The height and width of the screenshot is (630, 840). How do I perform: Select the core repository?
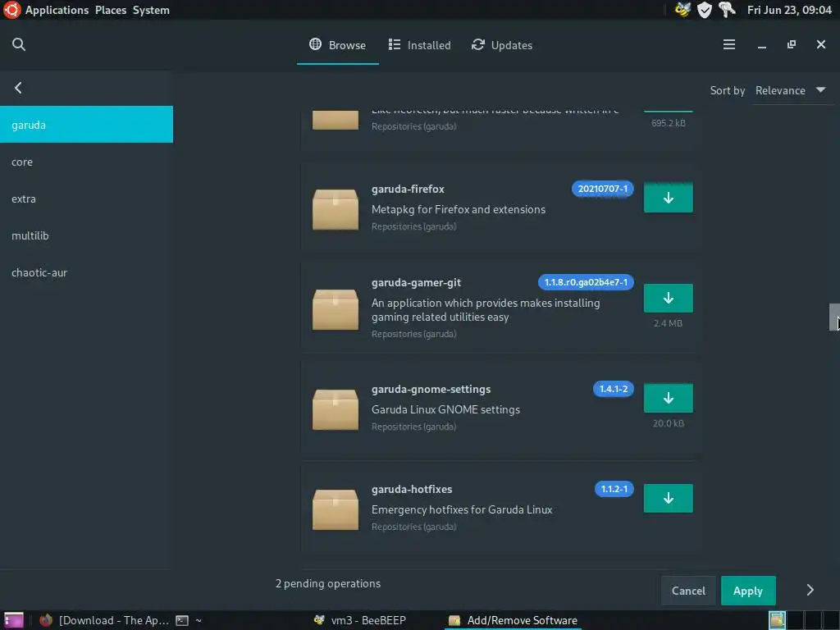coord(86,162)
